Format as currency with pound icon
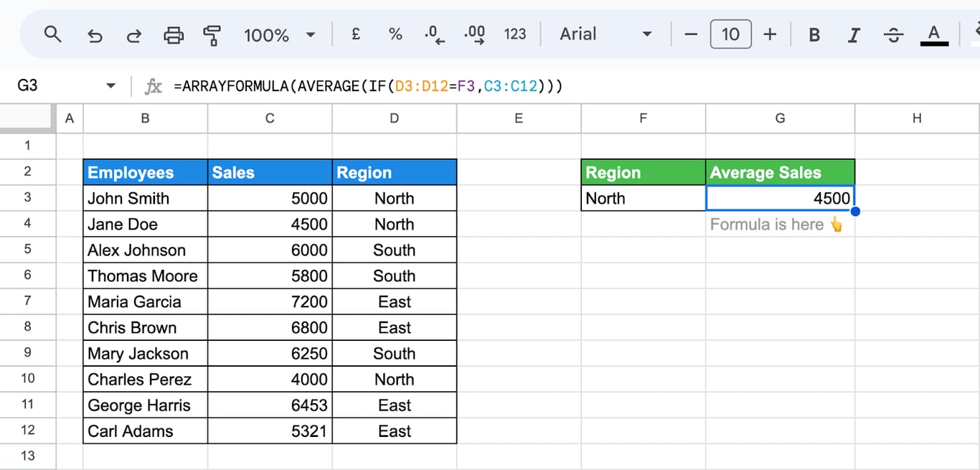 pyautogui.click(x=356, y=34)
